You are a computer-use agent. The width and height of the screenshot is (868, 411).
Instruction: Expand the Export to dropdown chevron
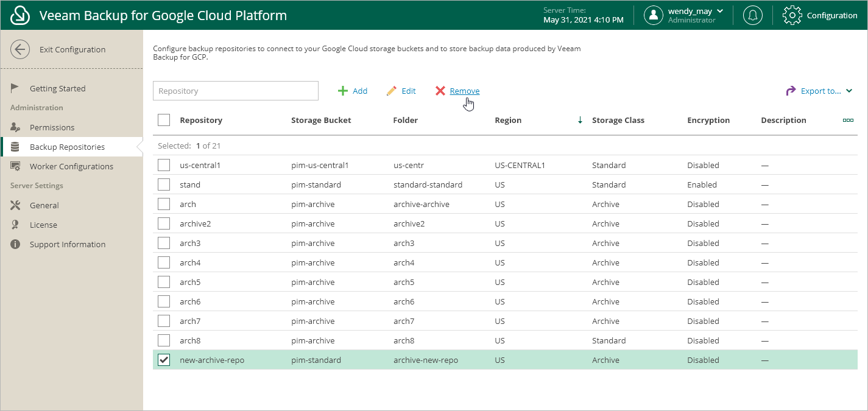click(x=849, y=91)
